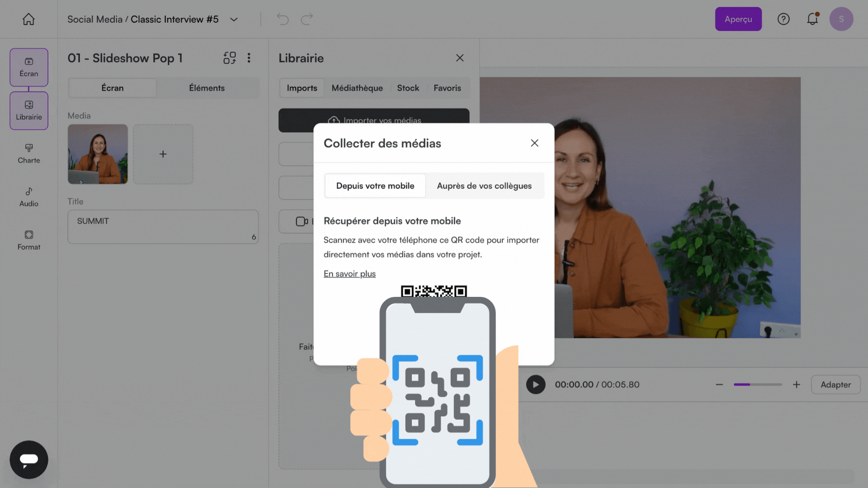Open the Écran sidebar panel
868x488 pixels.
29,67
